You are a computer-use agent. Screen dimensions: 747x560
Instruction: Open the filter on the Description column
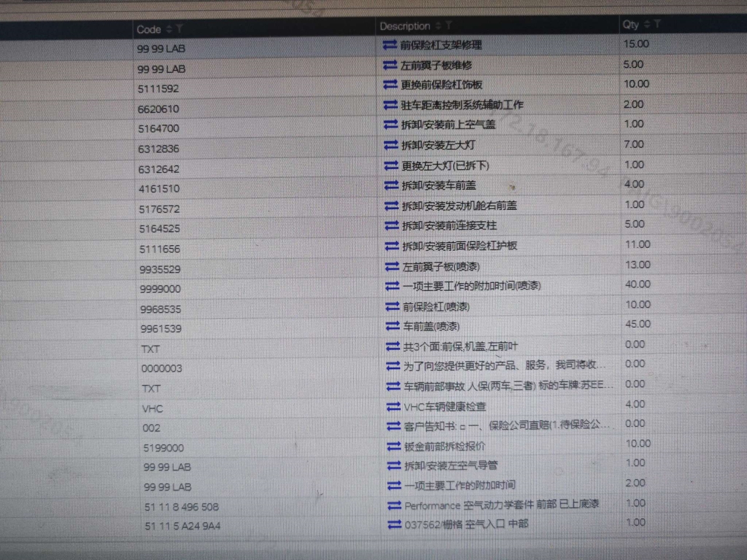[448, 26]
